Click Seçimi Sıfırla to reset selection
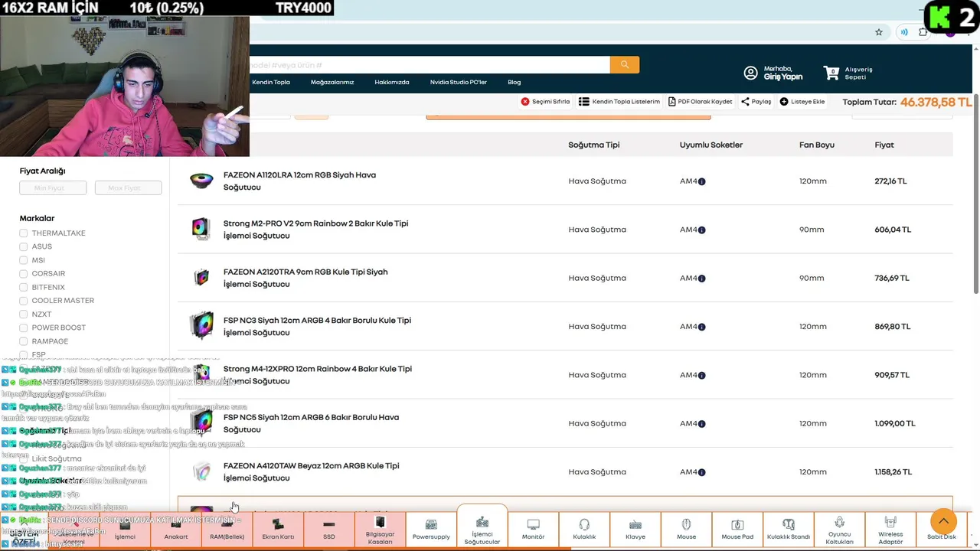Screen dimensions: 980x551 (x=545, y=102)
